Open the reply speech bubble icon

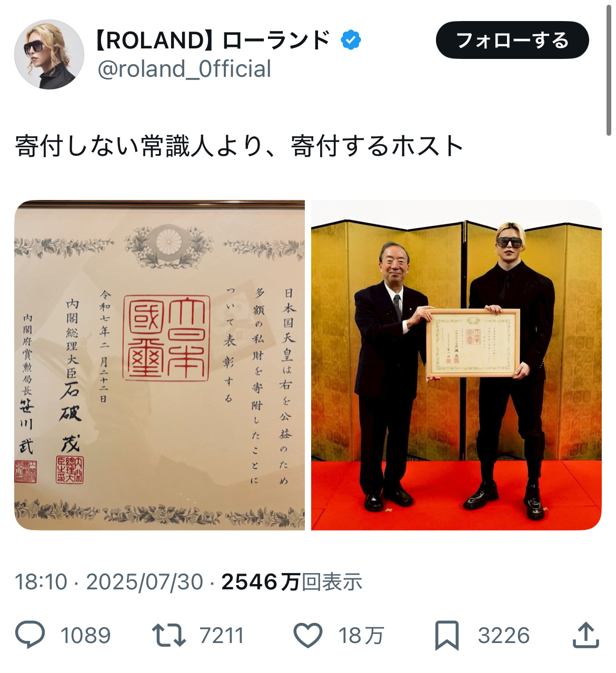point(30,635)
